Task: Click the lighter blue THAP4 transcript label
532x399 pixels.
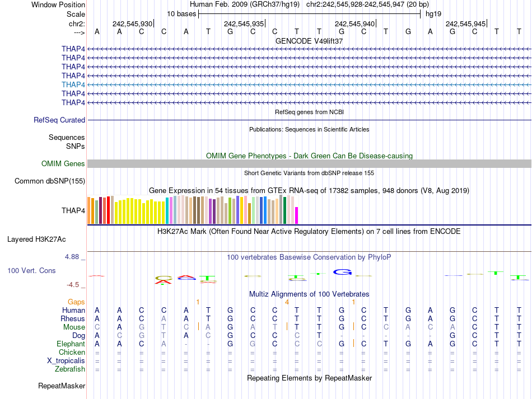Action: 73,85
